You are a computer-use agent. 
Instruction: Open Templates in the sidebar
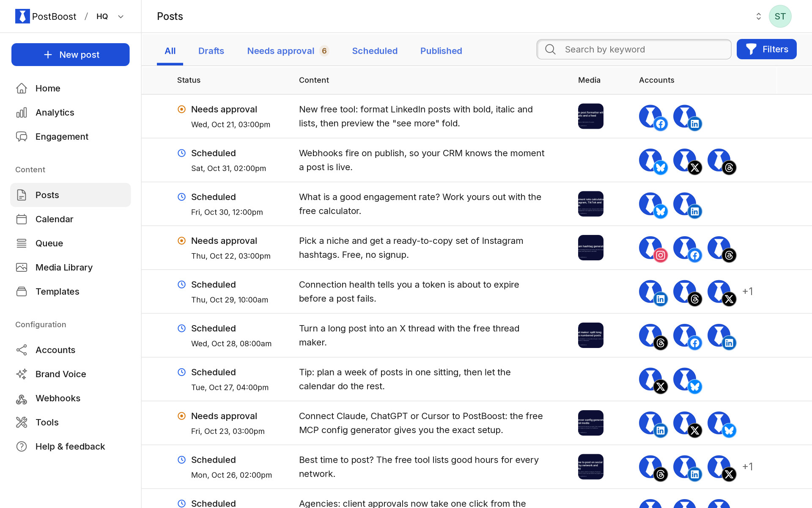(x=70, y=291)
